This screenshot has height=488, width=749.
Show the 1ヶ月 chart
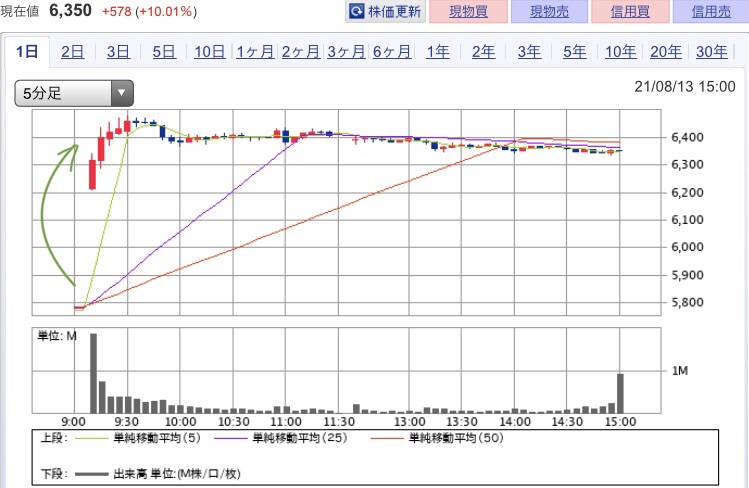(x=255, y=52)
